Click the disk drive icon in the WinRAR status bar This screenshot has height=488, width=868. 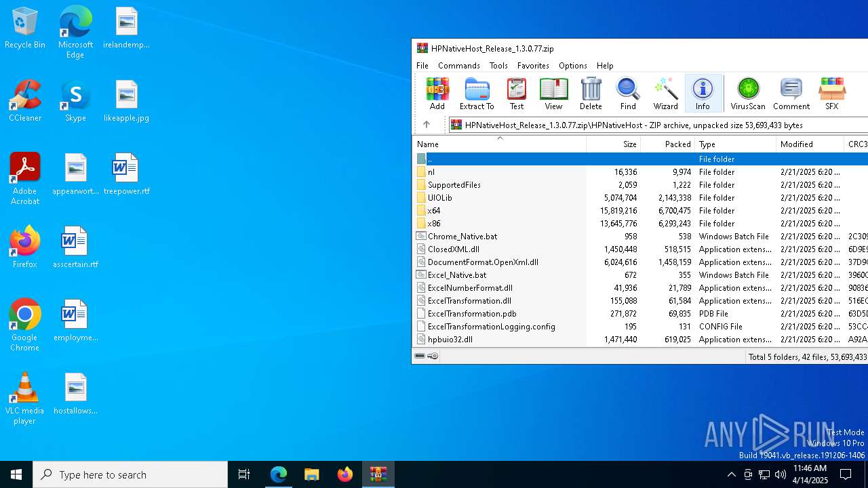420,356
